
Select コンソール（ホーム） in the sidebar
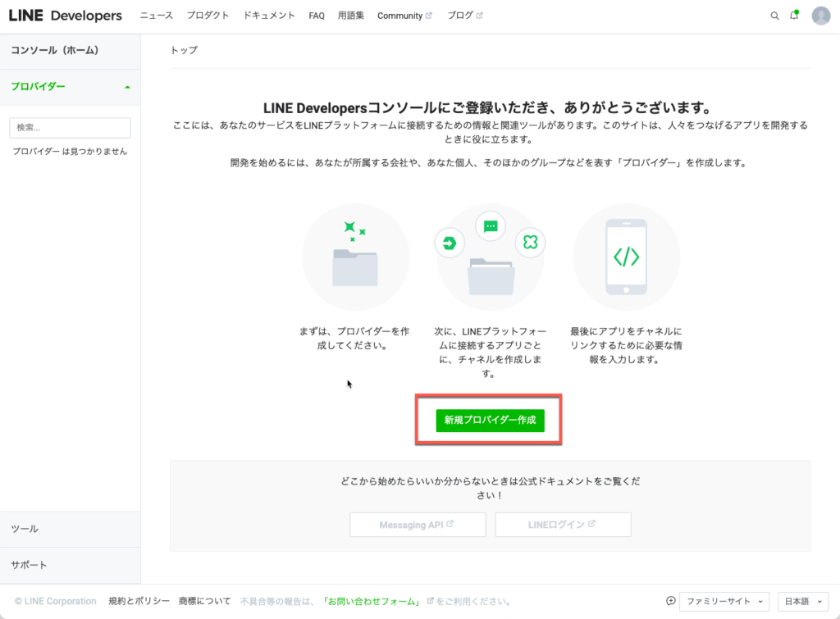pos(55,51)
